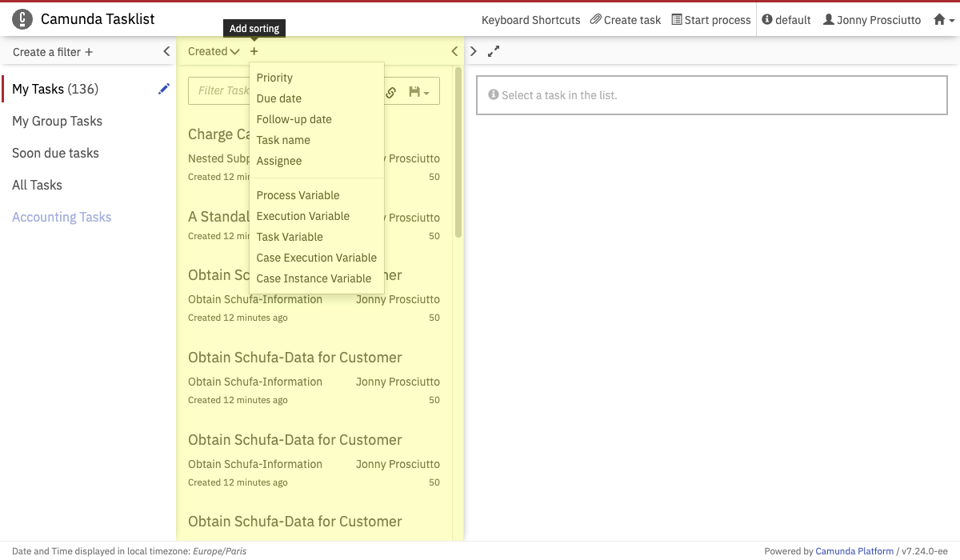Image resolution: width=960 pixels, height=560 pixels.
Task: Click Create a filter
Action: coord(53,52)
